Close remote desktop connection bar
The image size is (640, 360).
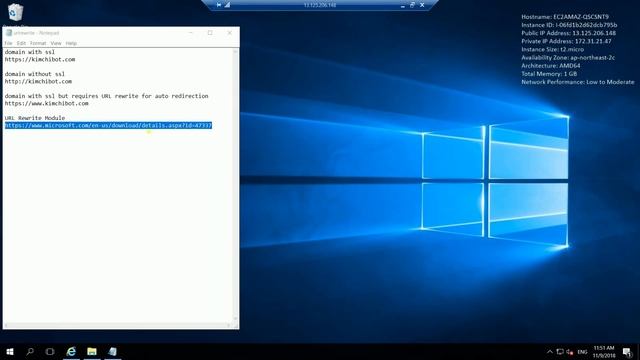[422, 5]
